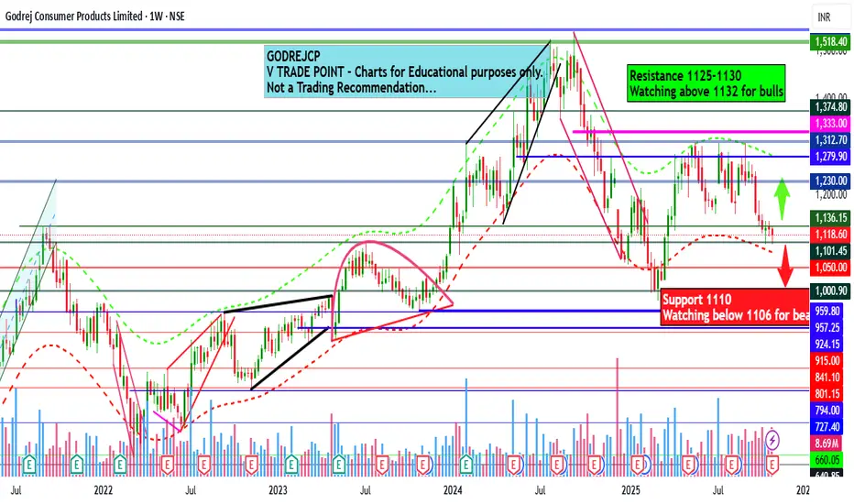Viewport: 854px width, 504px height.
Task: Click the pink 8.69M volume label
Action: tap(827, 444)
